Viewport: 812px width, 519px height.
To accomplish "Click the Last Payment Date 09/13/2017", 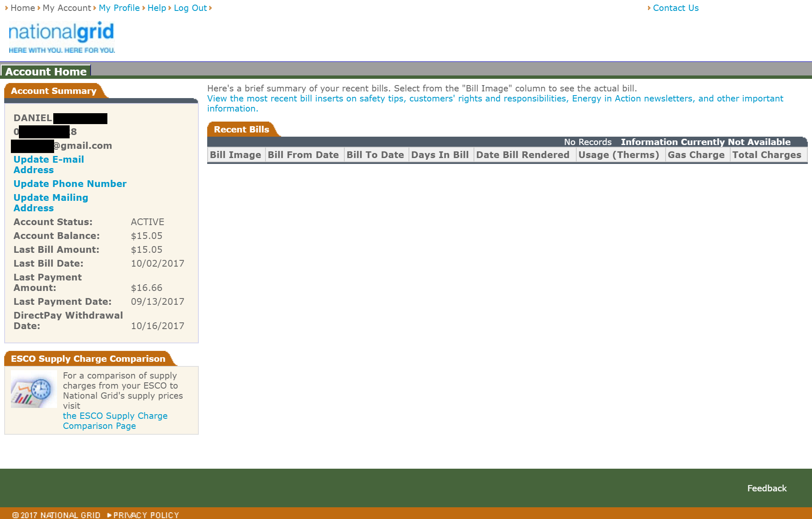I will [x=158, y=301].
